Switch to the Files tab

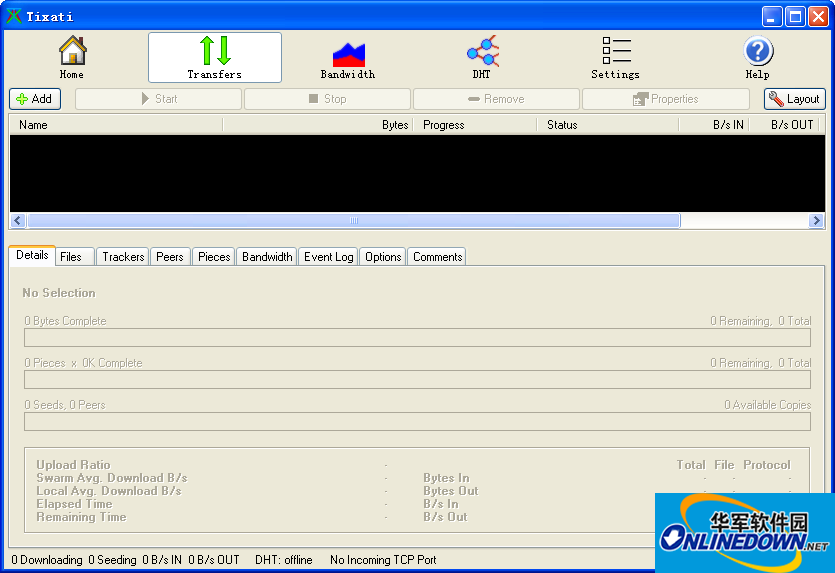coord(71,257)
